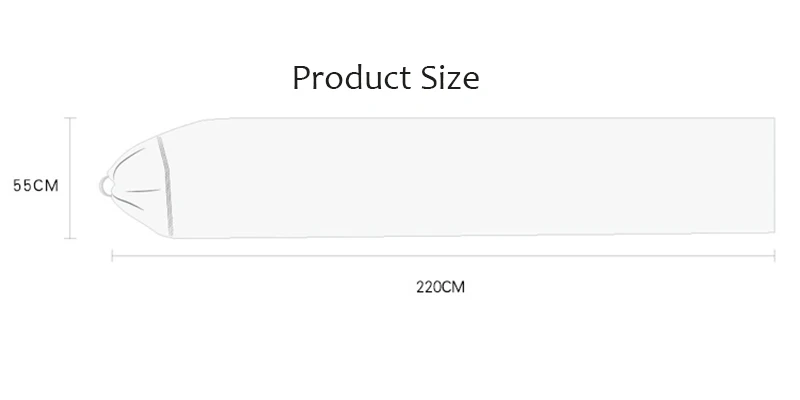
Task: Click the middle crease on bag tip
Action: point(143,191)
